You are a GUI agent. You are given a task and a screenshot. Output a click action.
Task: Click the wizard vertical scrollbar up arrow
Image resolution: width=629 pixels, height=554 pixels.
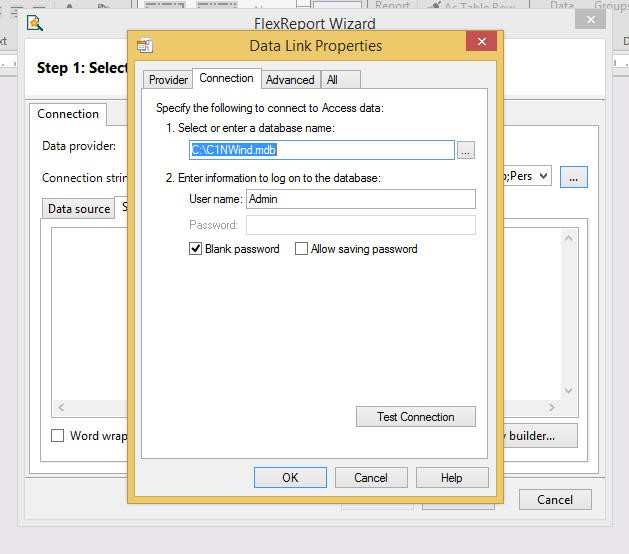[x=568, y=238]
